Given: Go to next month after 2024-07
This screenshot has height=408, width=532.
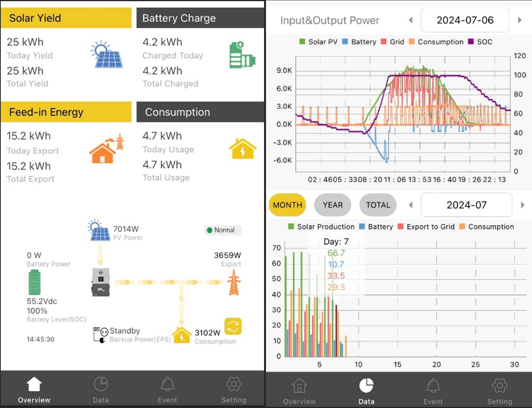Looking at the screenshot, I should 522,205.
